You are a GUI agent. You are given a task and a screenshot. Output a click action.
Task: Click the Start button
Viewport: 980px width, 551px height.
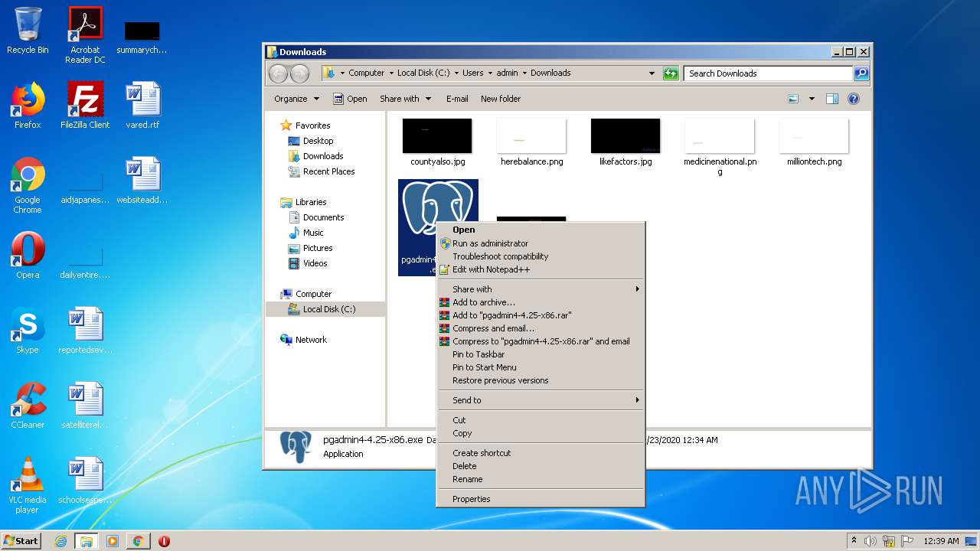pyautogui.click(x=21, y=541)
